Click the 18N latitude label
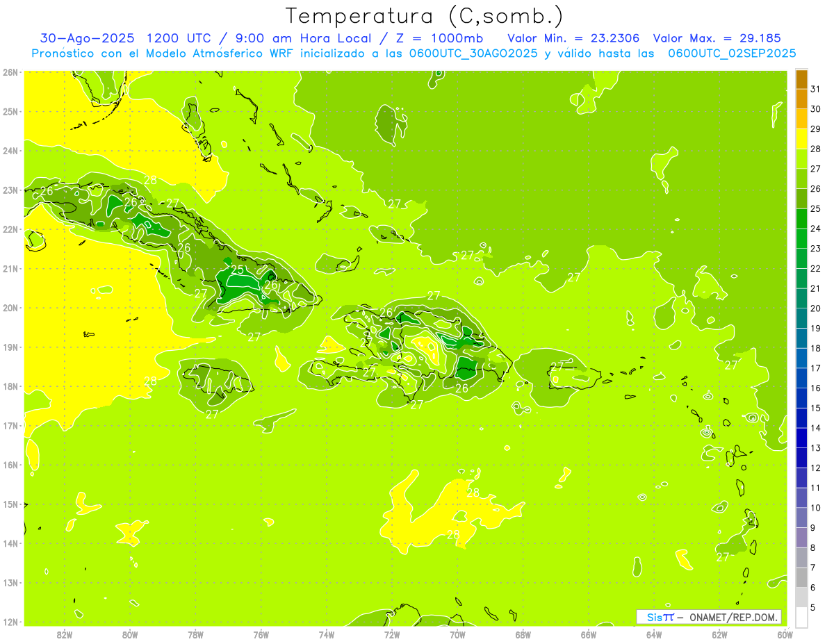 click(10, 386)
